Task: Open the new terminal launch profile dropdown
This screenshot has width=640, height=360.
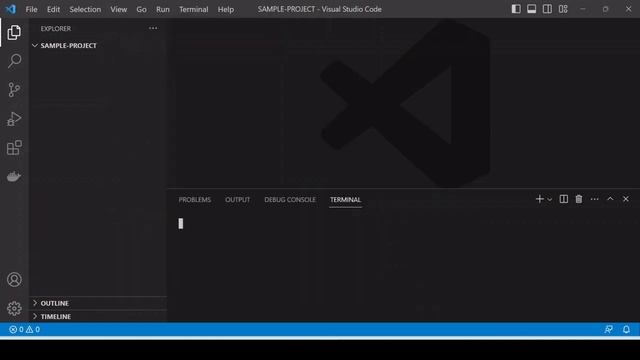Action: [550, 200]
